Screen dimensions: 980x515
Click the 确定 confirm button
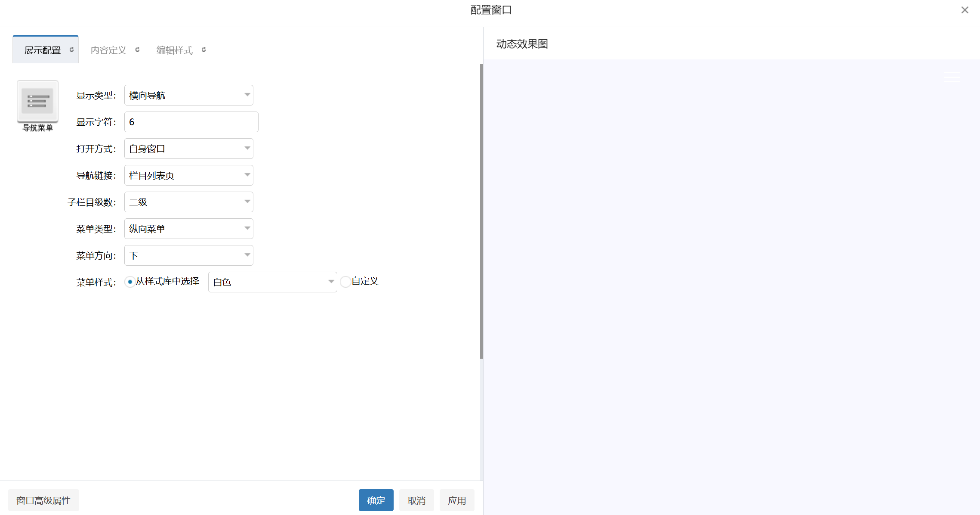pos(376,500)
